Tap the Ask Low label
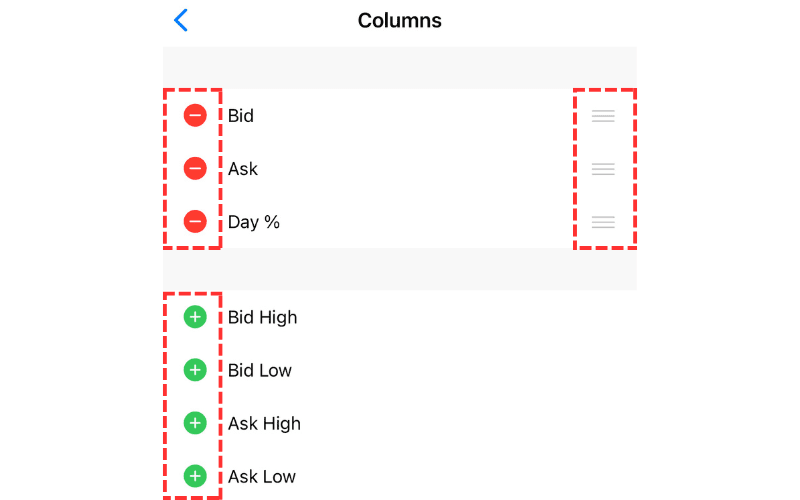Screen dimensions: 800x500 pyautogui.click(x=262, y=477)
